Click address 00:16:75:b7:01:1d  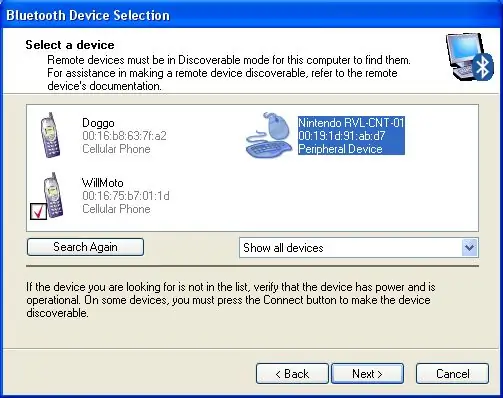(126, 196)
